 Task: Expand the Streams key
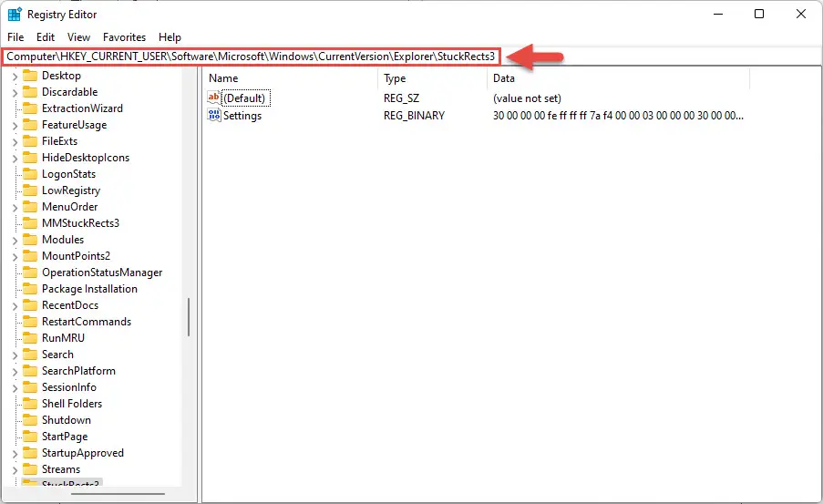click(15, 470)
